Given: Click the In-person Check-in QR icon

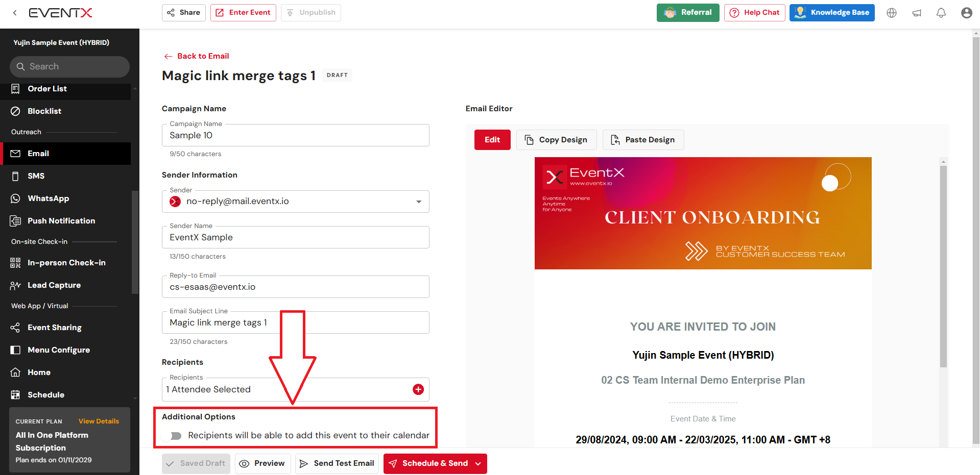Looking at the screenshot, I should (15, 263).
